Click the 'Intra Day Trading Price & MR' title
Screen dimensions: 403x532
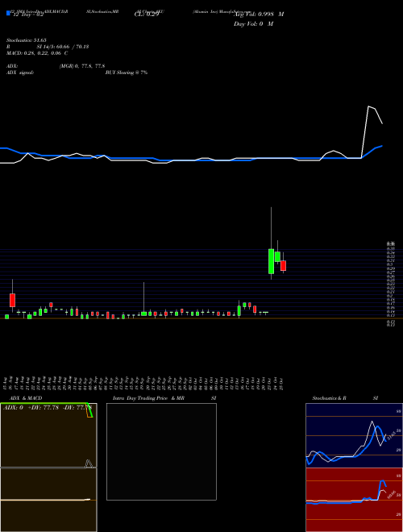click(149, 398)
